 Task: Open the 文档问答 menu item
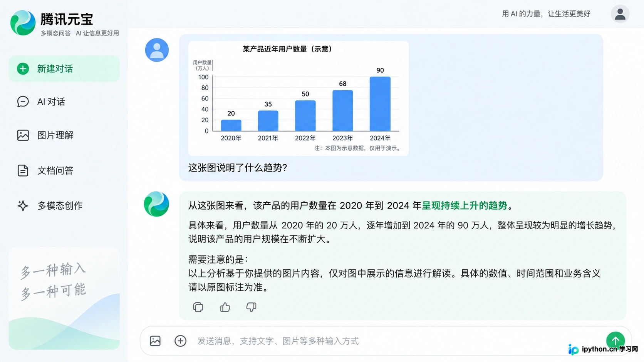[64, 170]
